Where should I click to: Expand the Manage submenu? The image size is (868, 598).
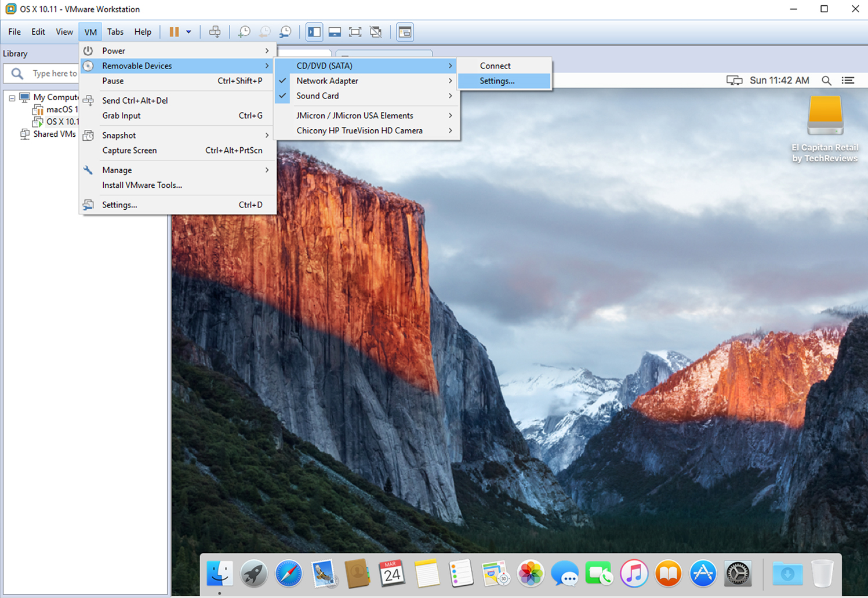pyautogui.click(x=178, y=170)
